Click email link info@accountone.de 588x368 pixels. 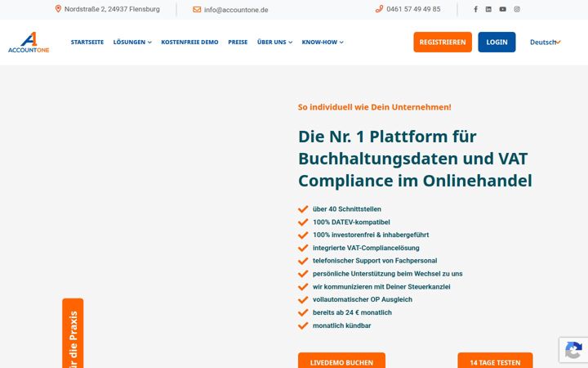236,10
